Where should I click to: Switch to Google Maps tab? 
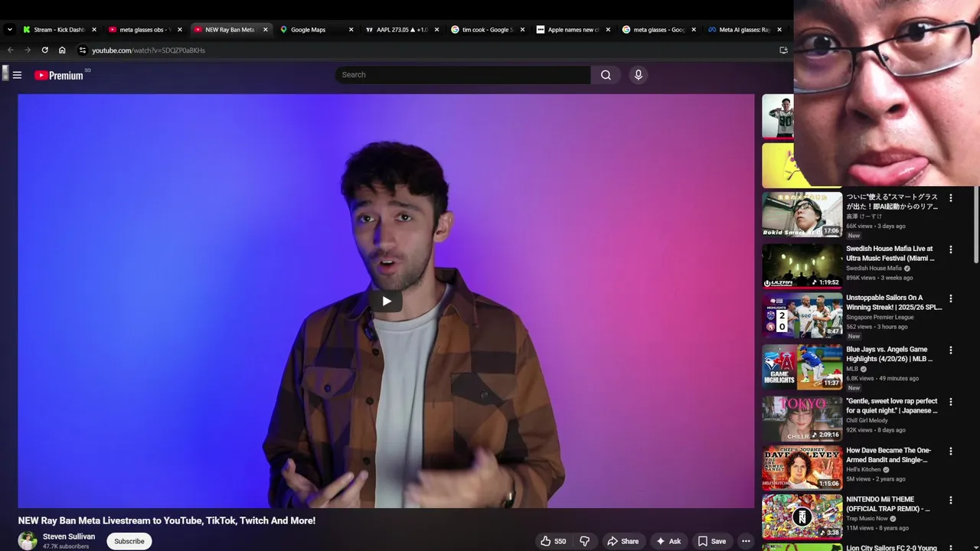coord(316,30)
